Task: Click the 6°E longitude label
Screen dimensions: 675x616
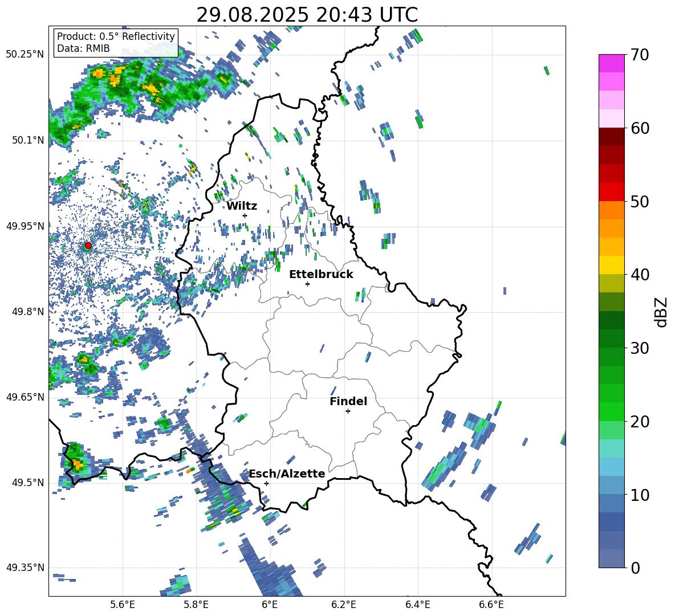Action: [270, 605]
